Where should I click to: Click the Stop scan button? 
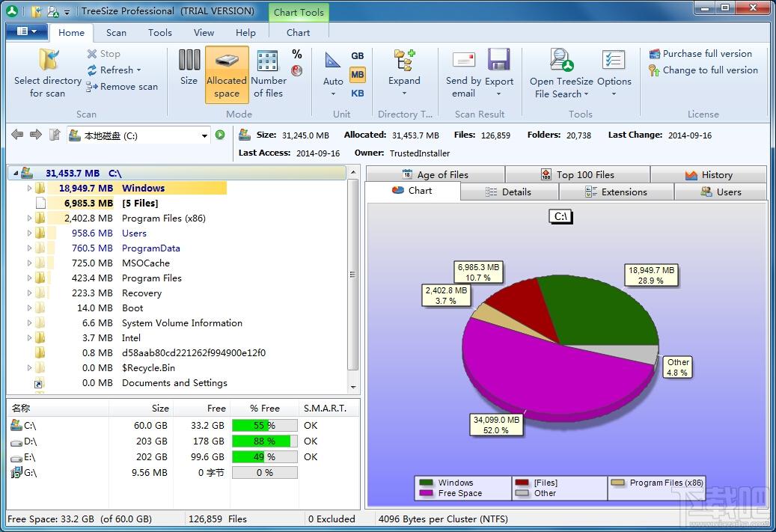point(103,53)
